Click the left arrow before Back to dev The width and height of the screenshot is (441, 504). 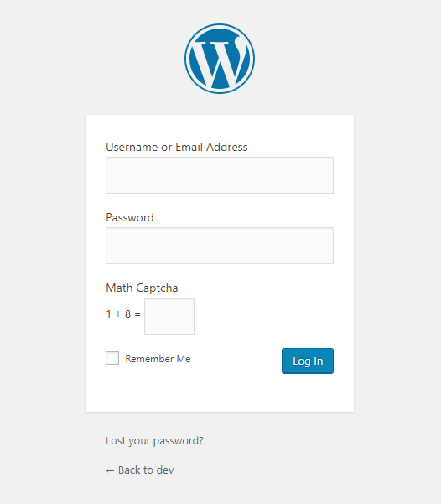pos(110,471)
